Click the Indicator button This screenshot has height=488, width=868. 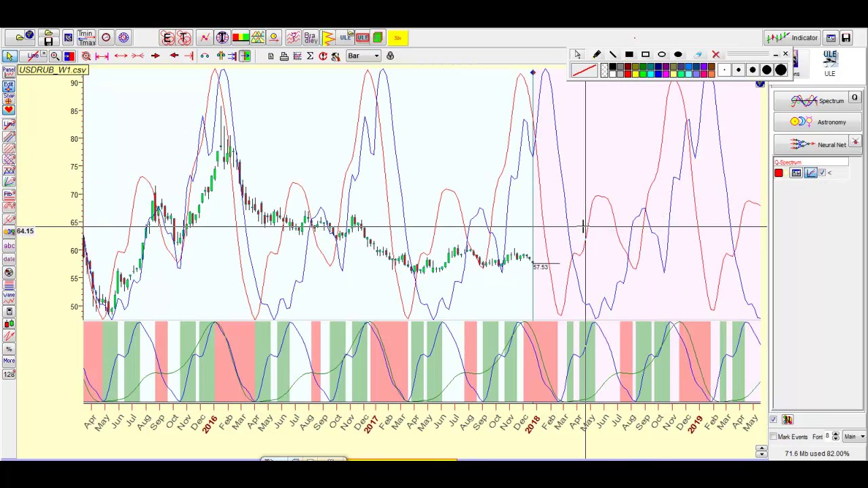tap(792, 37)
